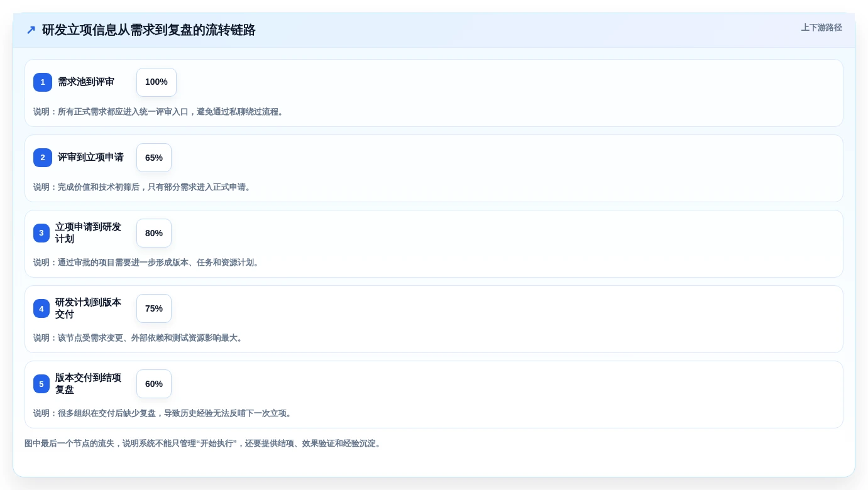Select the 研发立项信息从需求到复盘的流转链路 title
This screenshot has height=490, width=868.
(x=148, y=30)
